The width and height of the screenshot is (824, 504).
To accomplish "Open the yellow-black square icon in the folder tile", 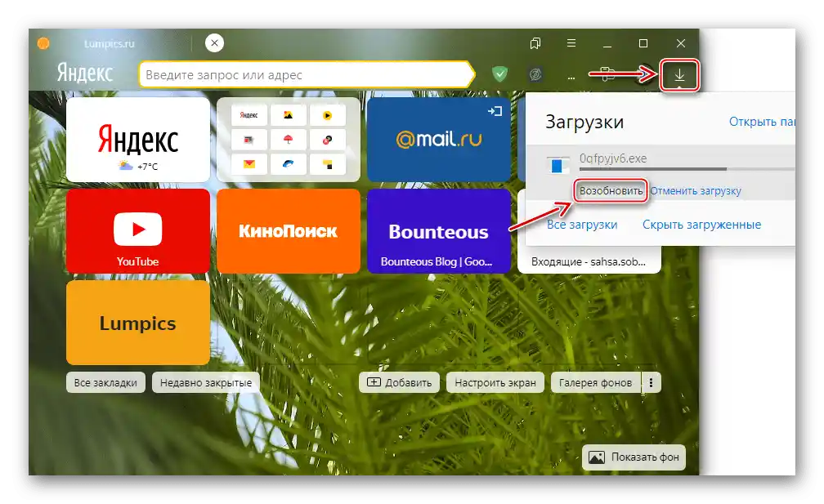I will click(327, 164).
